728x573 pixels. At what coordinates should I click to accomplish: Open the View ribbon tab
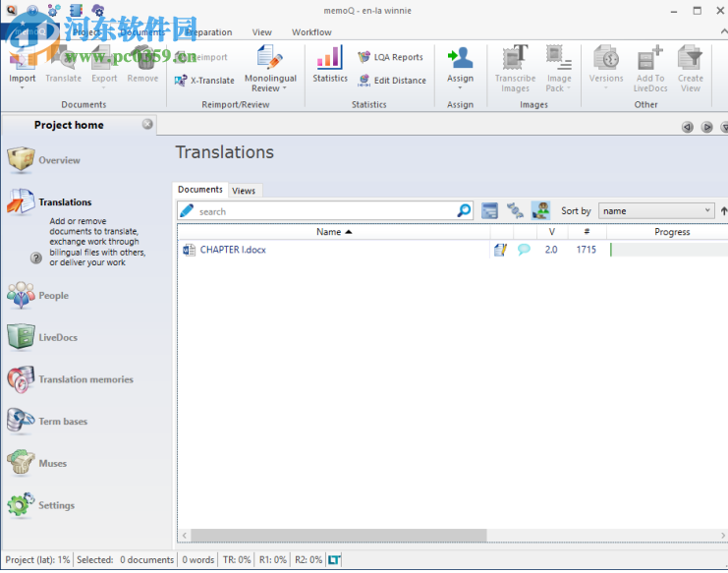point(262,32)
